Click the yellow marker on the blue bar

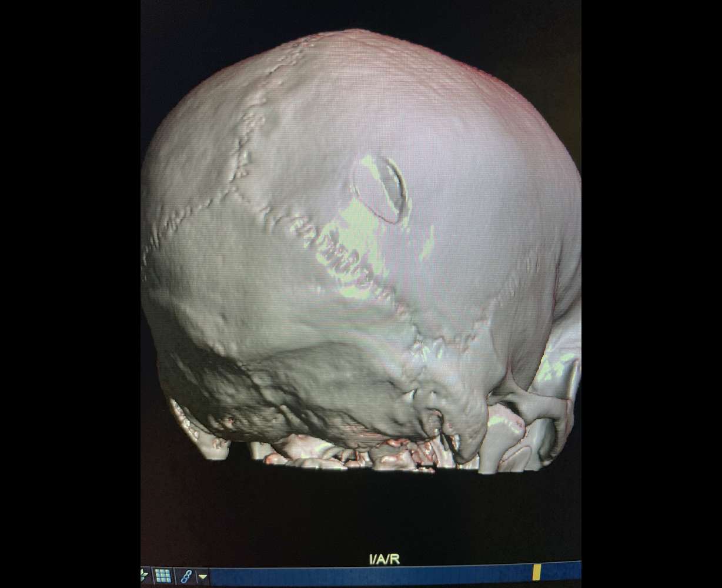tap(537, 572)
